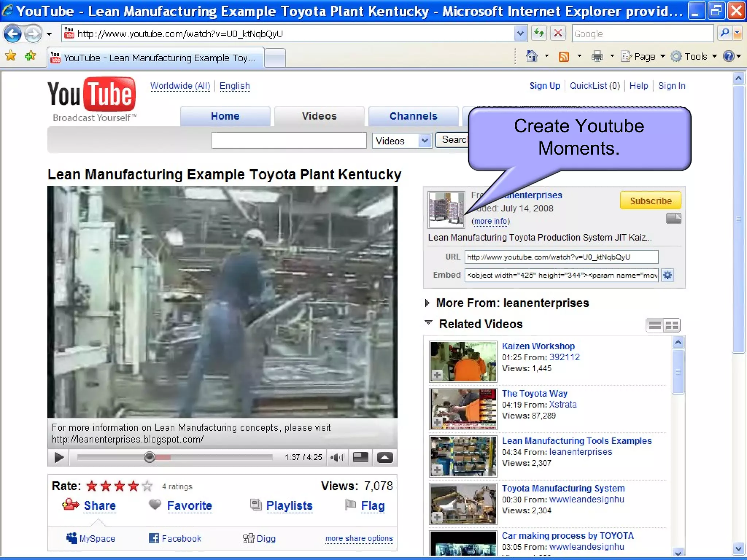
Task: Click the YouTube Search button
Action: [x=452, y=140]
